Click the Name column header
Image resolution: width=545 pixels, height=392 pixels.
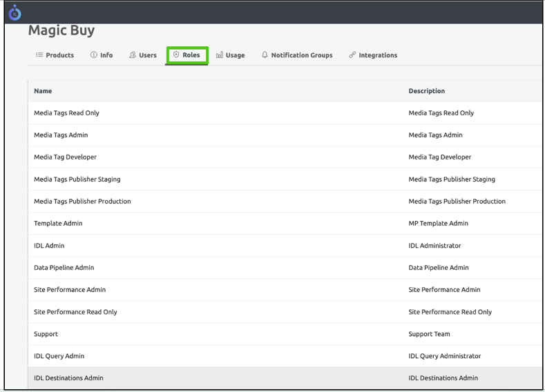pos(43,91)
